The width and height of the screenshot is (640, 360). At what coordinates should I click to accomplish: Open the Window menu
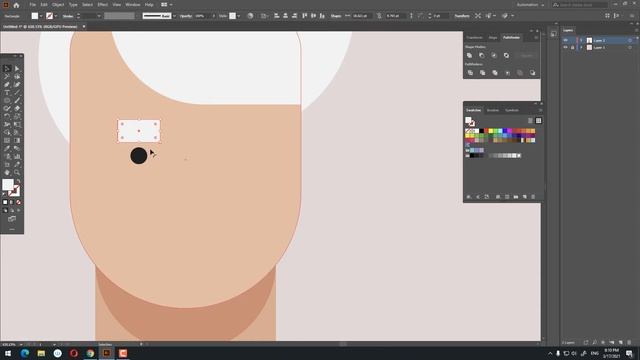pos(133,5)
